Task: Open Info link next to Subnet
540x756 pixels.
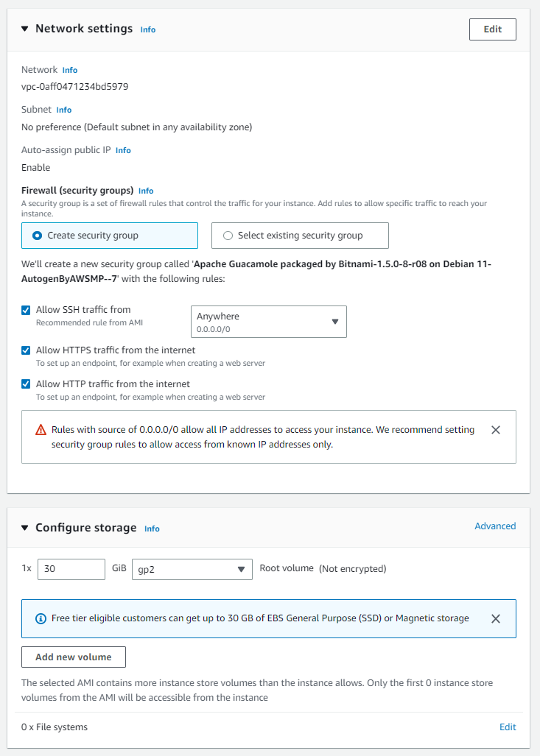Action: 63,109
